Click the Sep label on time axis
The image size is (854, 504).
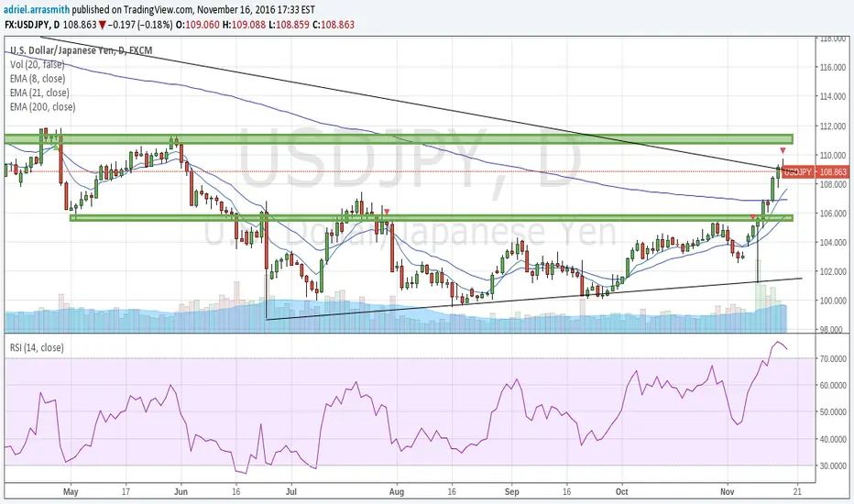point(512,492)
